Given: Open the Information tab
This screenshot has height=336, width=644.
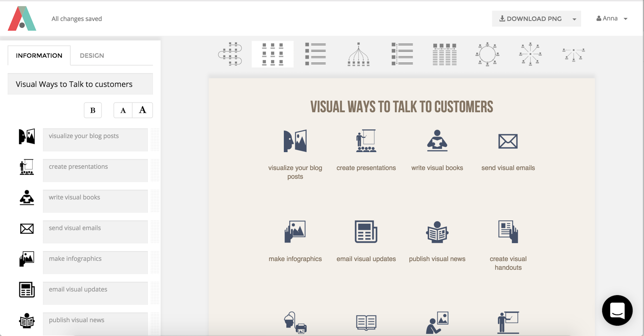Looking at the screenshot, I should coord(39,56).
